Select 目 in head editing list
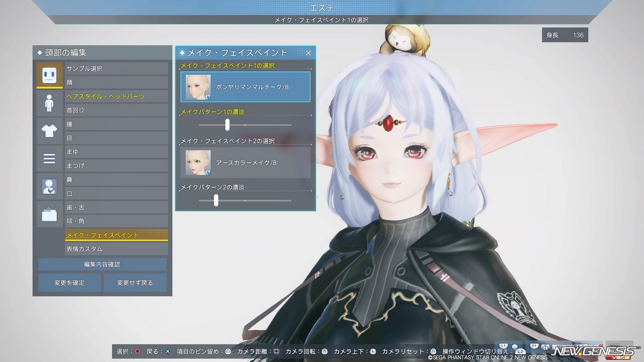This screenshot has height=362, width=644. 116,138
